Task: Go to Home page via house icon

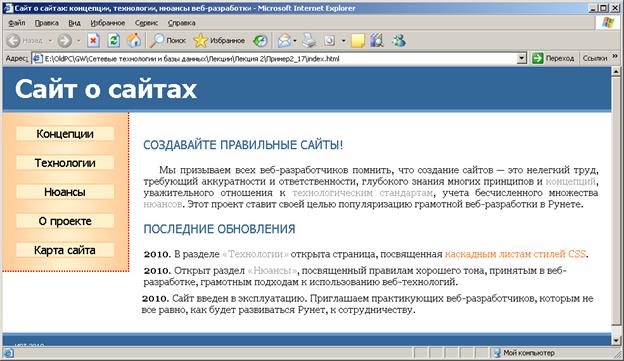Action: (134, 40)
